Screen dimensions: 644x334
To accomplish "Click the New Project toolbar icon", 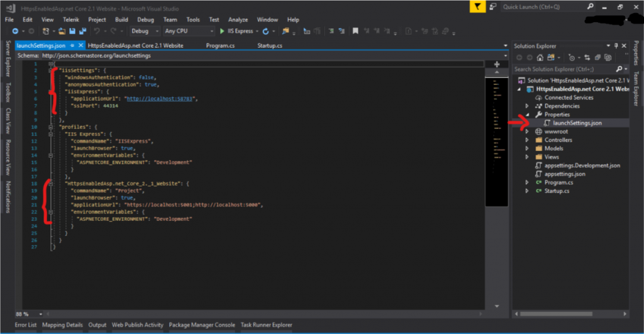I will pos(46,31).
